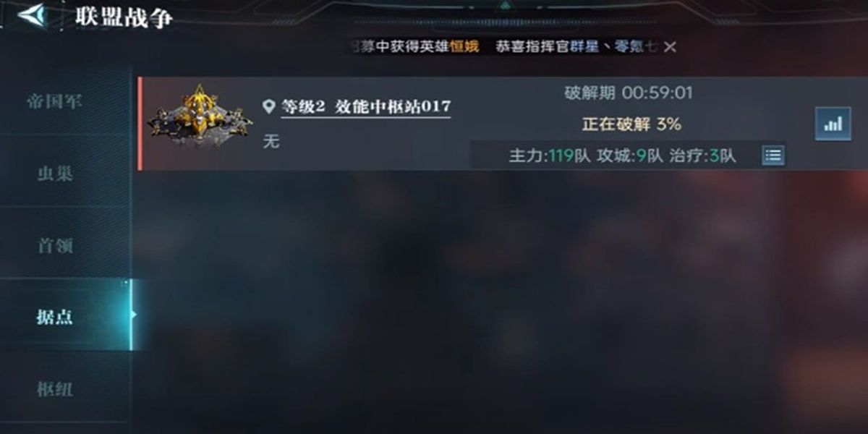Click the hero name 恒娥 in announcement

pos(464,47)
